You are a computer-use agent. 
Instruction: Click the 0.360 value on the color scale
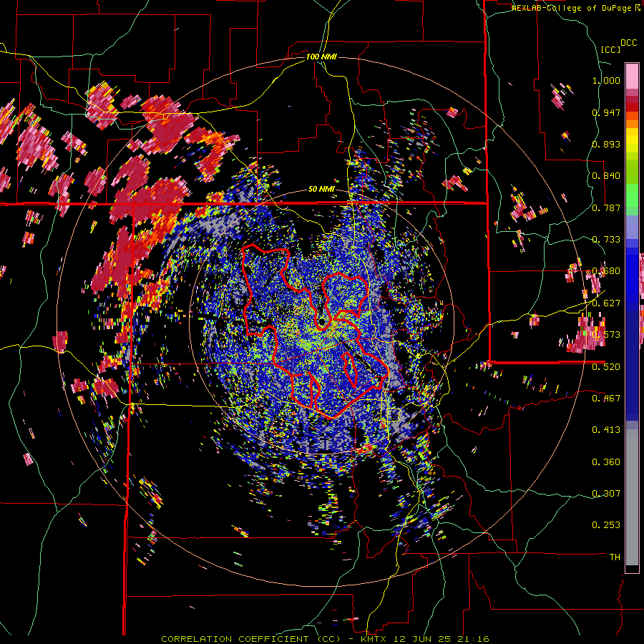(x=606, y=462)
